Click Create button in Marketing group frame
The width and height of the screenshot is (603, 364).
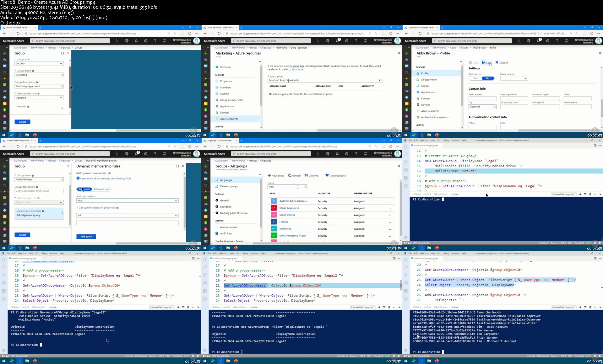click(22, 122)
